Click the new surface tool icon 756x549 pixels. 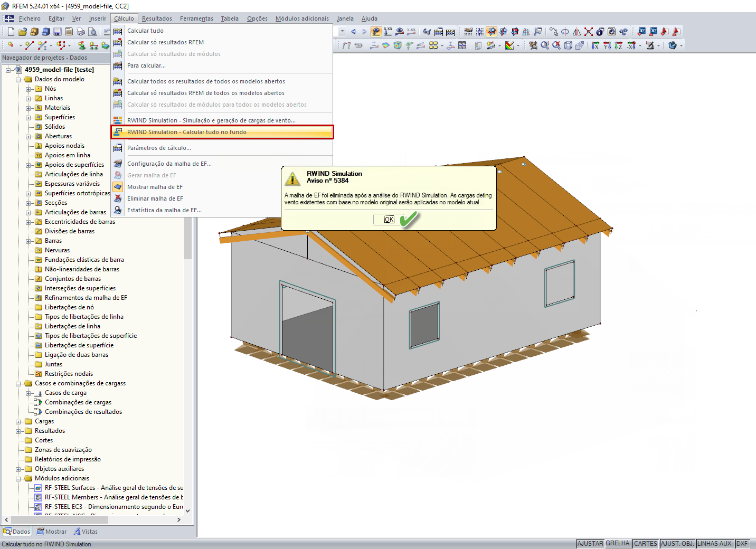point(105,45)
